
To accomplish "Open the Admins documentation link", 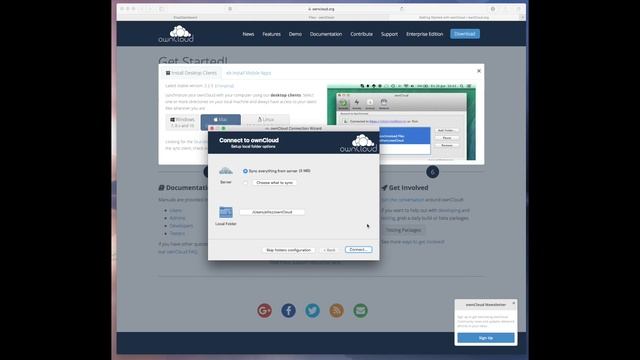I will tap(177, 218).
